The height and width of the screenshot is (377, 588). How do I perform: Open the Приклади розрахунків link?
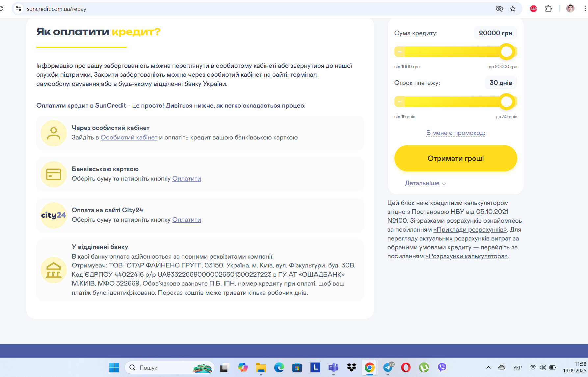pyautogui.click(x=470, y=230)
